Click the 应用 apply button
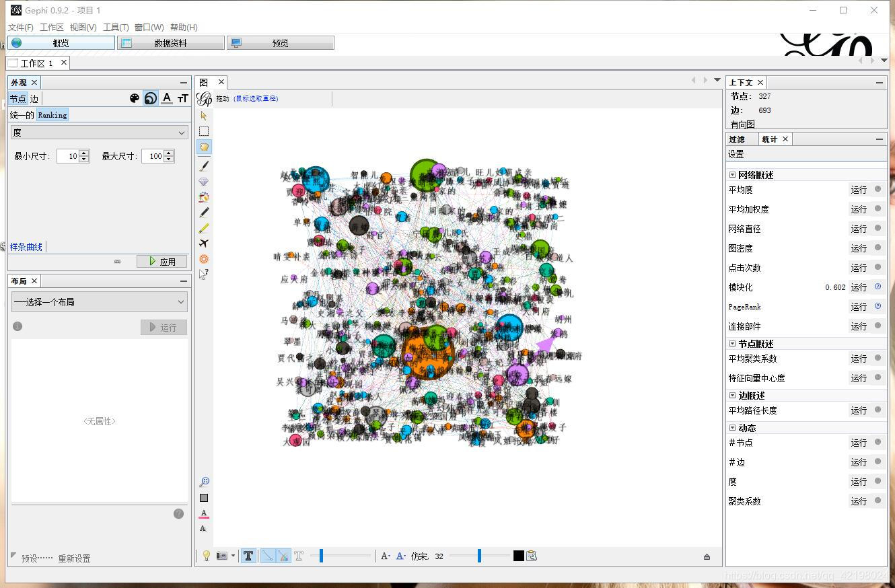895x588 pixels. (x=162, y=261)
